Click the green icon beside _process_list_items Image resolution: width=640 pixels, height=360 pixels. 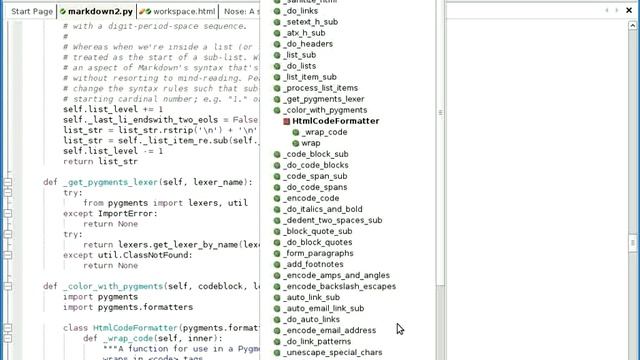point(277,88)
